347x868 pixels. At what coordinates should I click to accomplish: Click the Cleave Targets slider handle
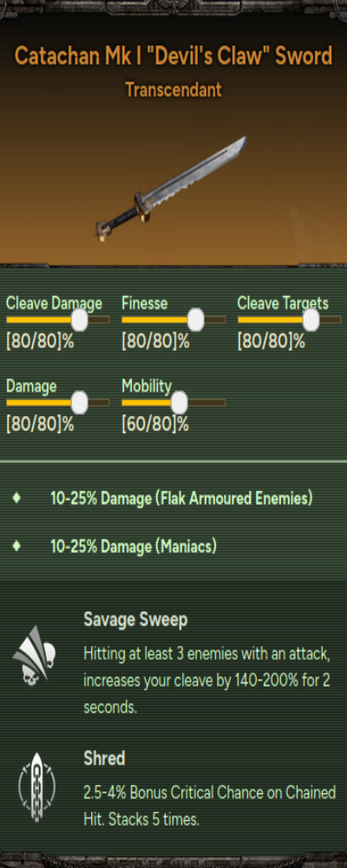tap(311, 320)
